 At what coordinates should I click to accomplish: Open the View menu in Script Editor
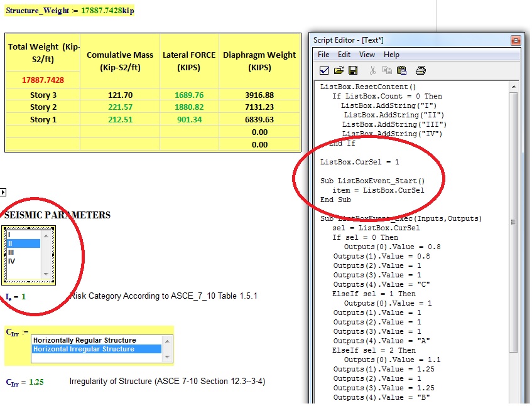click(x=367, y=55)
